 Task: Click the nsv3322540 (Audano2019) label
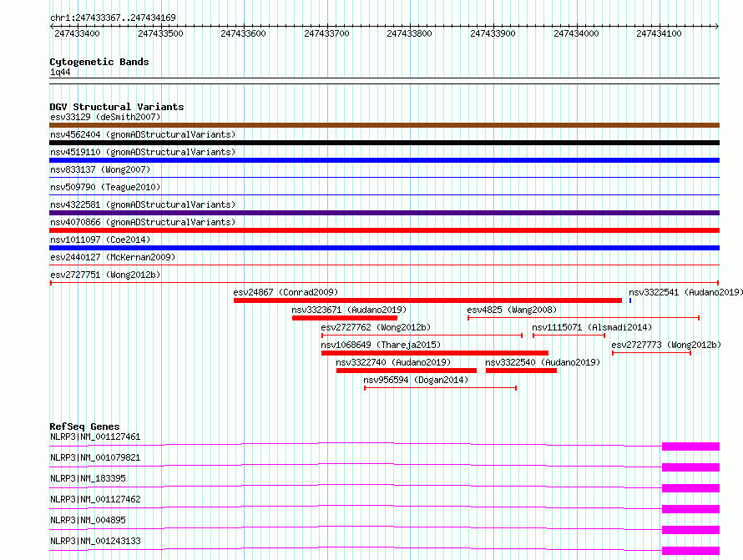click(x=543, y=362)
